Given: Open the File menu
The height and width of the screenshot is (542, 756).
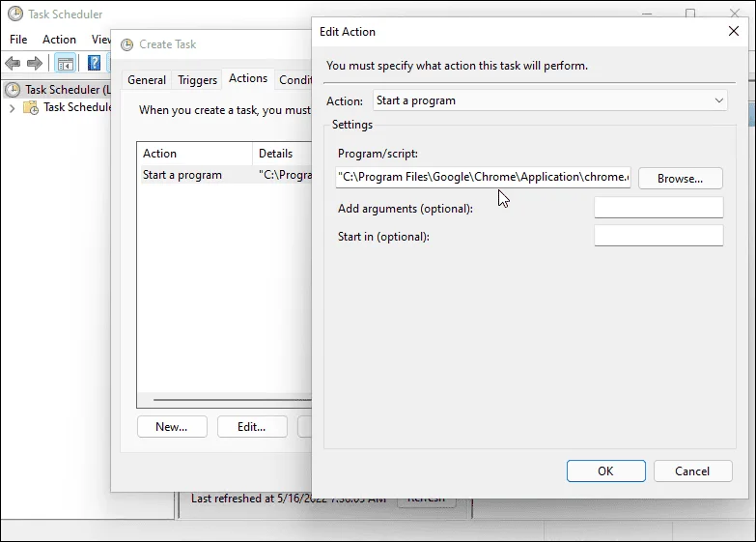Looking at the screenshot, I should (x=18, y=39).
